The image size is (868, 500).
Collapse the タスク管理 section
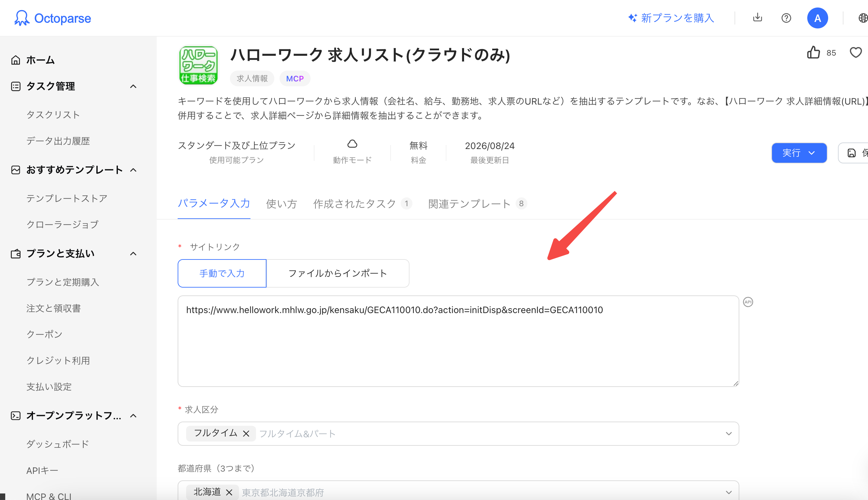pos(133,86)
